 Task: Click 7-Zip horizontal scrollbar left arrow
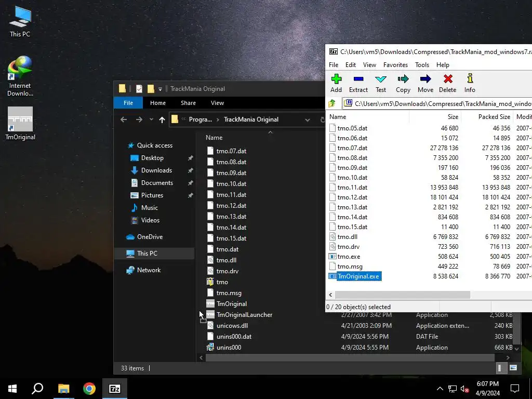click(330, 295)
